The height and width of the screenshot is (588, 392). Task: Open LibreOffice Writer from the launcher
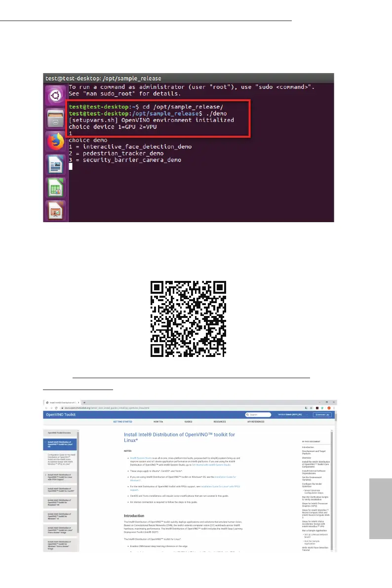tap(55, 165)
